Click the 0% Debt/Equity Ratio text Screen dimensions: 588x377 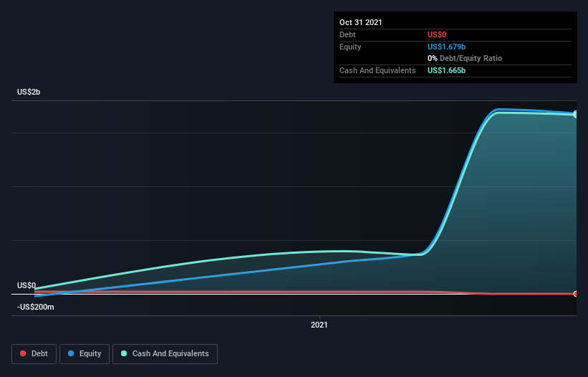tap(465, 58)
